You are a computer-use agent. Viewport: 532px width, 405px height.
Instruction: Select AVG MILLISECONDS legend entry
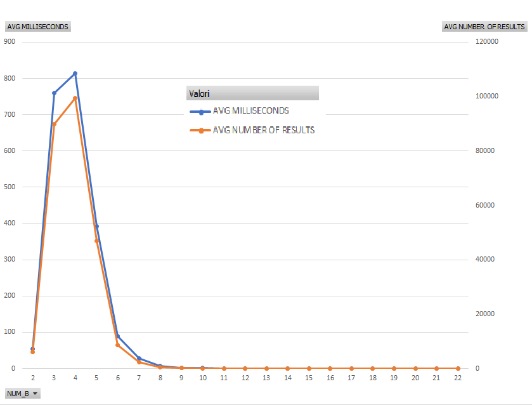click(x=251, y=110)
